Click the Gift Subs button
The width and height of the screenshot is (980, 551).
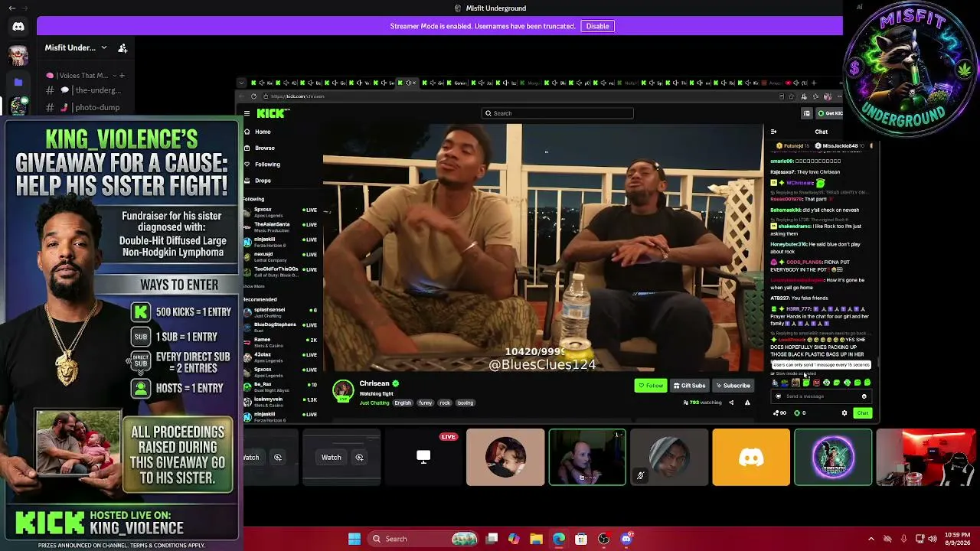689,386
